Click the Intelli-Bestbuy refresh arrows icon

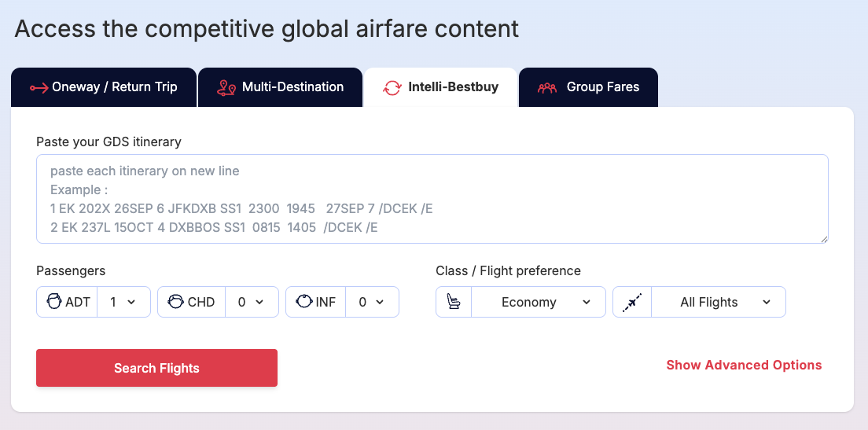click(392, 87)
